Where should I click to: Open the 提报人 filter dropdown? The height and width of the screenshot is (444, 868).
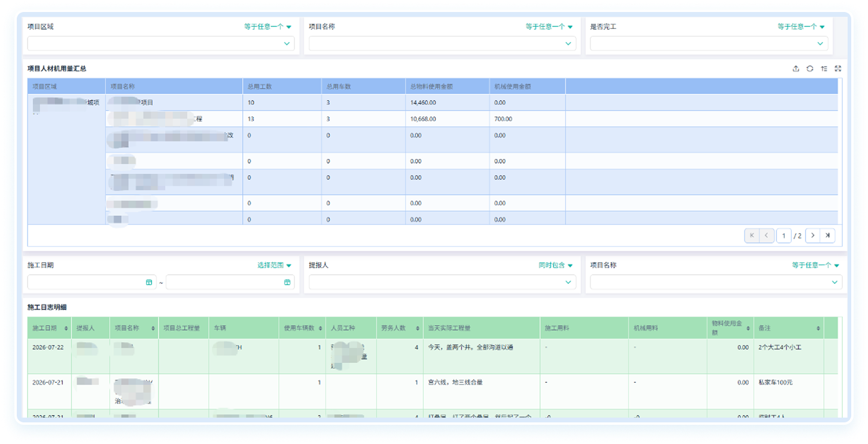point(442,282)
